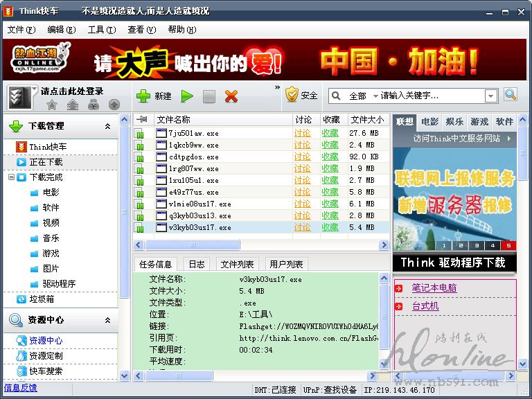Click the magnifier search button
Screen dimensions: 532x399
pyautogui.click(x=510, y=96)
